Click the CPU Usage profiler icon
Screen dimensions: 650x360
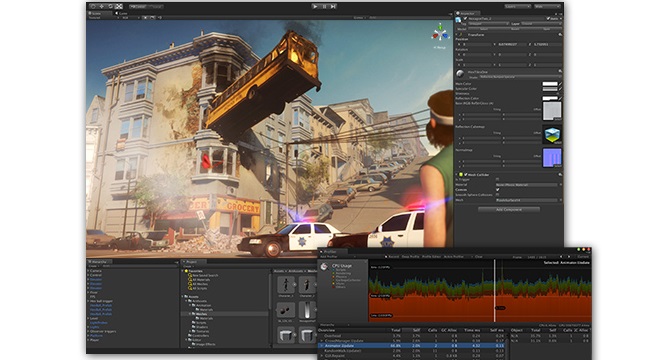324,266
